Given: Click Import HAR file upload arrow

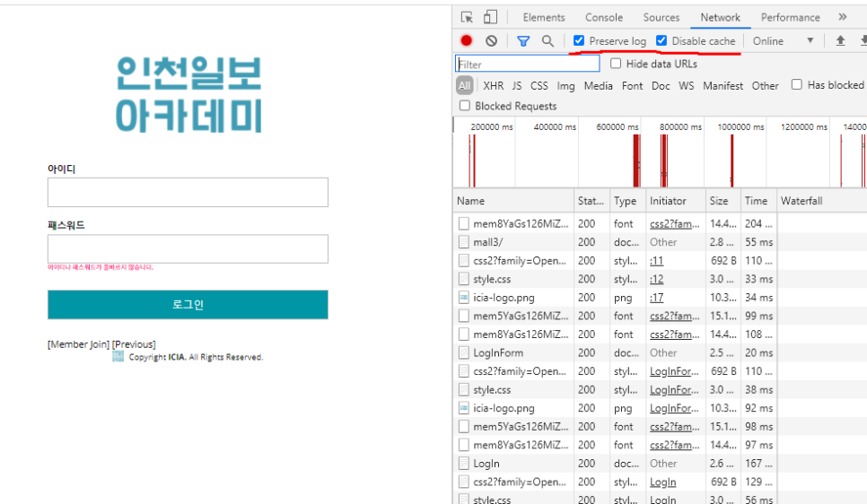Looking at the screenshot, I should click(840, 40).
